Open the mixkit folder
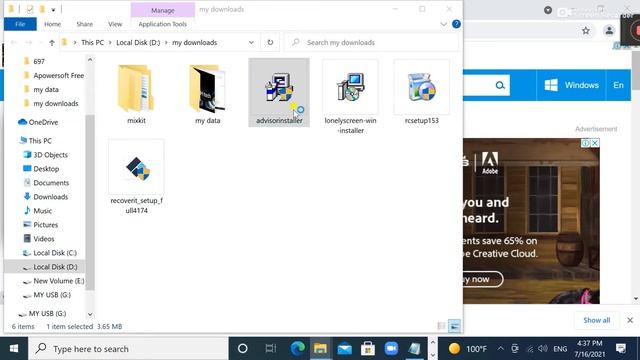 click(x=136, y=93)
